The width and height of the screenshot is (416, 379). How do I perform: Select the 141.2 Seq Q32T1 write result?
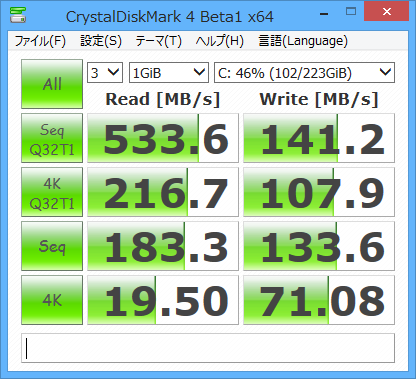(319, 138)
